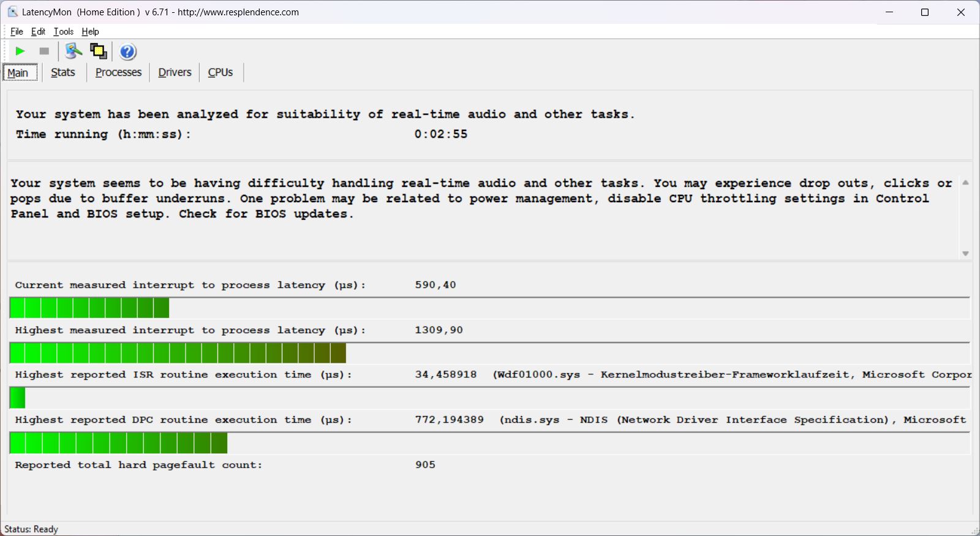Click the gray stop monitor icon
Screen dimensions: 980x536
[44, 51]
